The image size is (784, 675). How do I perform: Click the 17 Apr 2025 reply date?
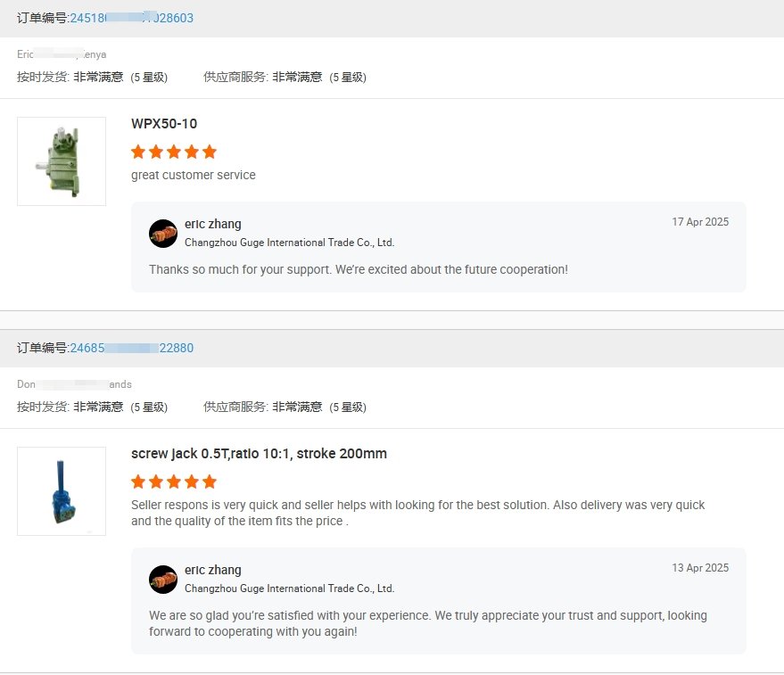tap(700, 222)
